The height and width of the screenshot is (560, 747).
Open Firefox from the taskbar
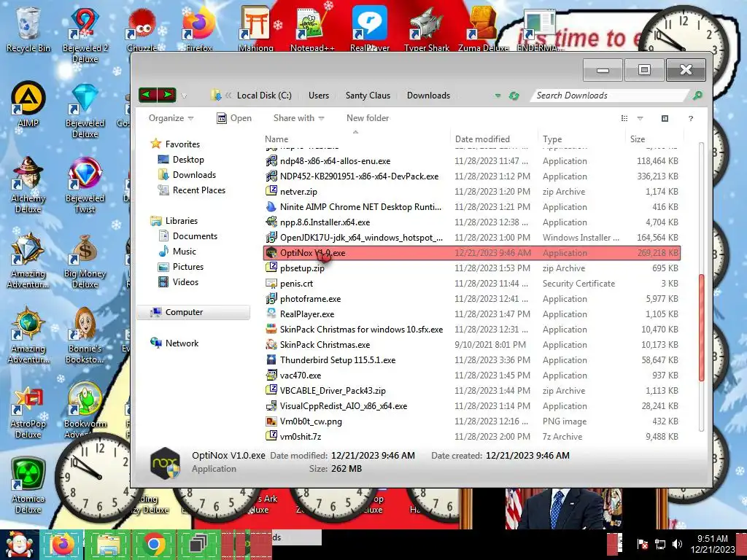coord(63,545)
